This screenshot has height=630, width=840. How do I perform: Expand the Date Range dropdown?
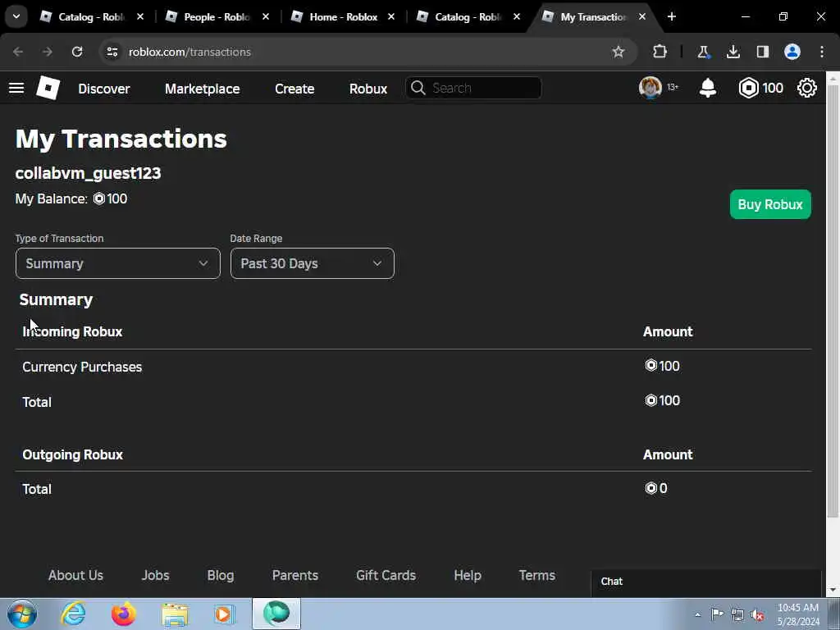click(x=313, y=263)
